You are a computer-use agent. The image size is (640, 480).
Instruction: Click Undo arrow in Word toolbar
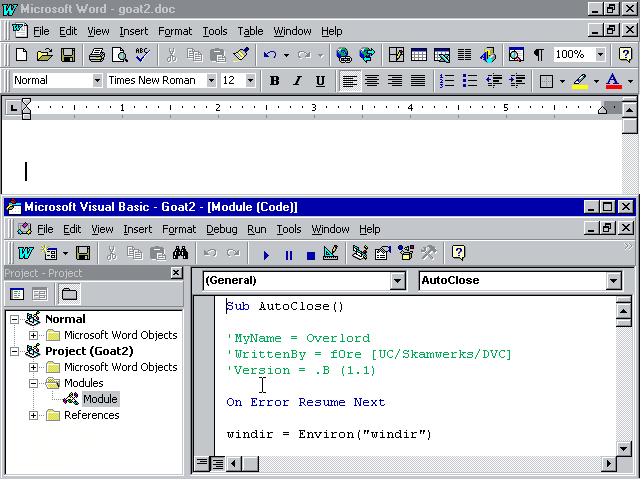click(x=270, y=55)
